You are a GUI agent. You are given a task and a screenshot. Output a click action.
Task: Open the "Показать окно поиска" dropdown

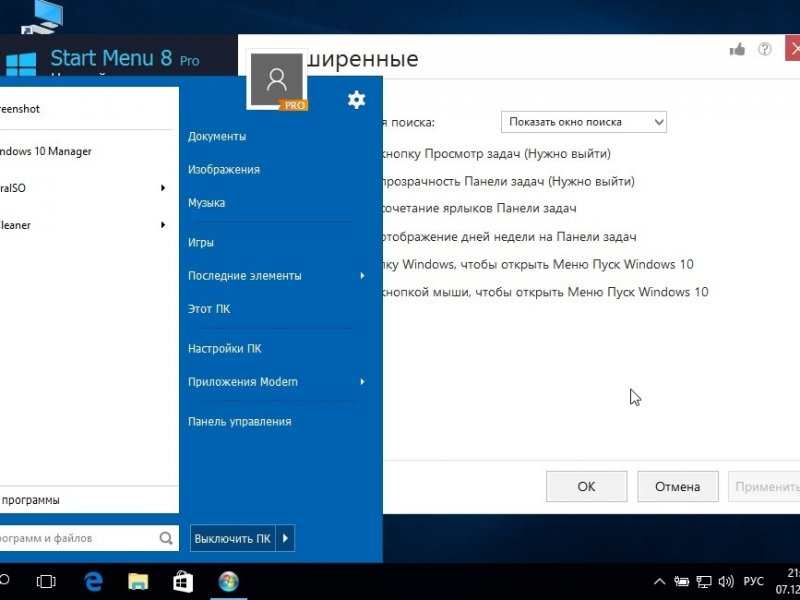tap(584, 122)
